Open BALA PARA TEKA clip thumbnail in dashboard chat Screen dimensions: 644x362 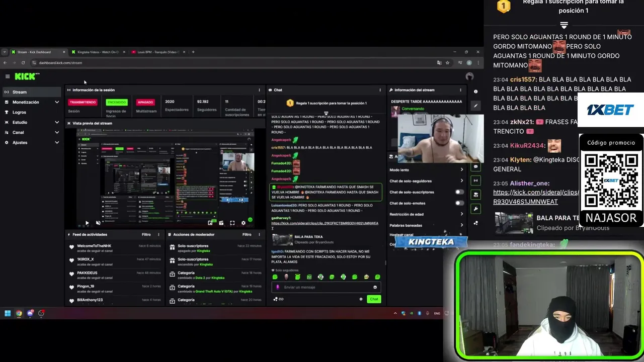[x=282, y=239]
